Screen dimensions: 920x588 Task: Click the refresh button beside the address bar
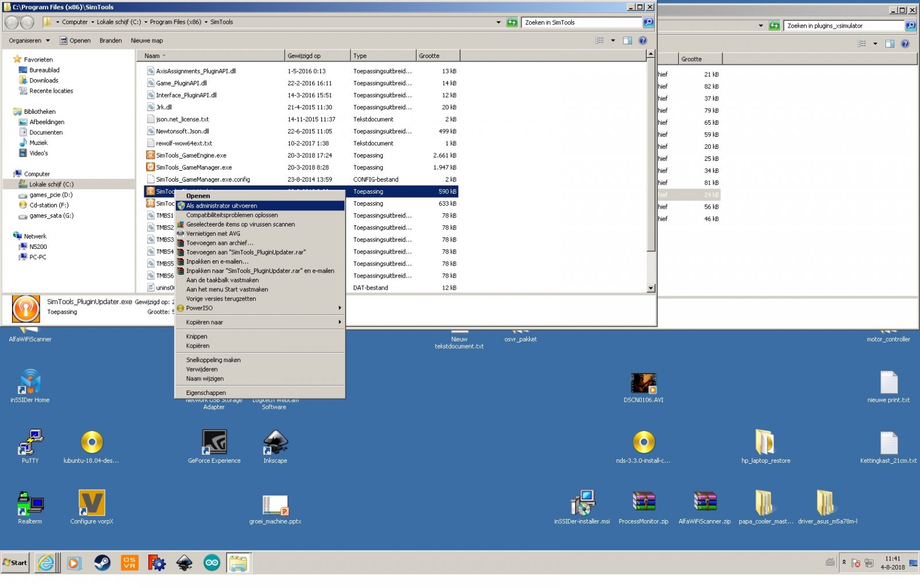click(512, 22)
